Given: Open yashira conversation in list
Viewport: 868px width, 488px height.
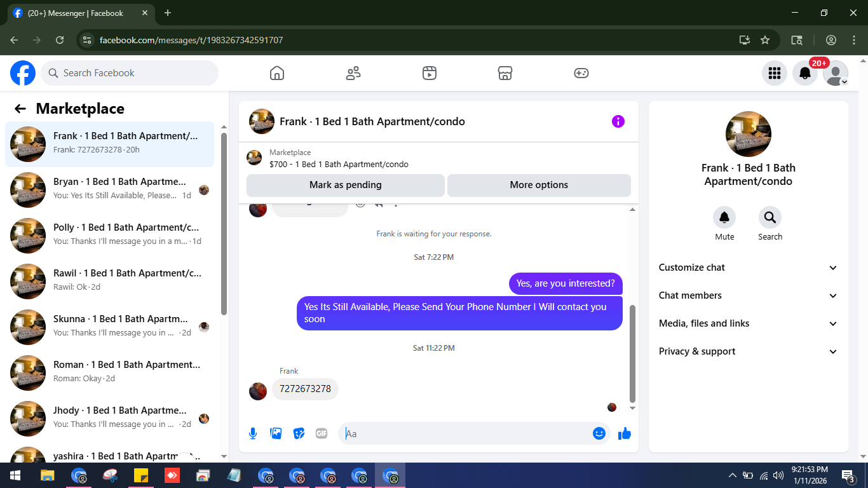Looking at the screenshot, I should [x=110, y=454].
